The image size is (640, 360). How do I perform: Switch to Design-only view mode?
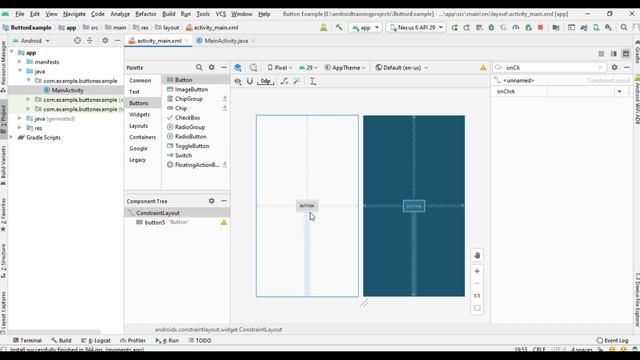point(626,53)
